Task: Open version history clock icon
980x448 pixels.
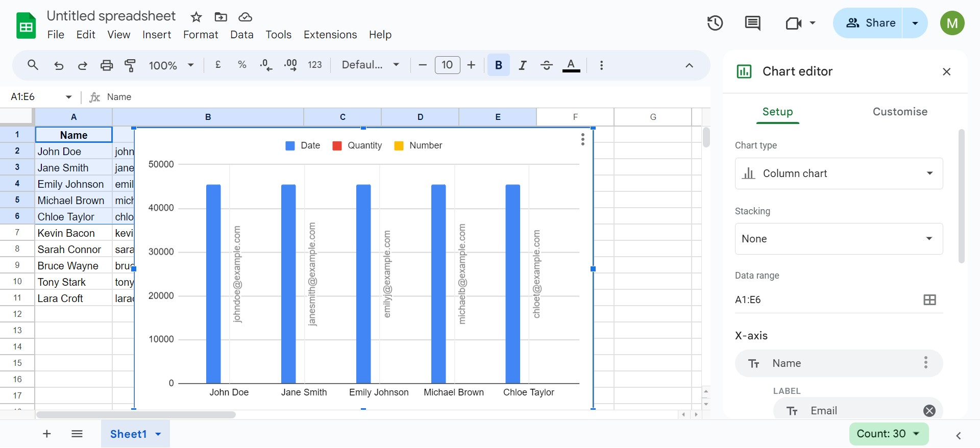Action: click(x=715, y=23)
